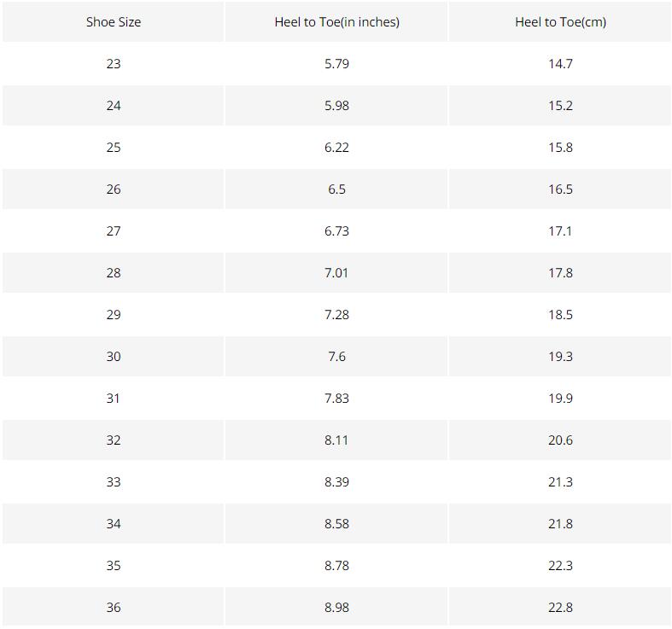Click shoe size 29 in the table
This screenshot has width=672, height=629.
tap(114, 315)
